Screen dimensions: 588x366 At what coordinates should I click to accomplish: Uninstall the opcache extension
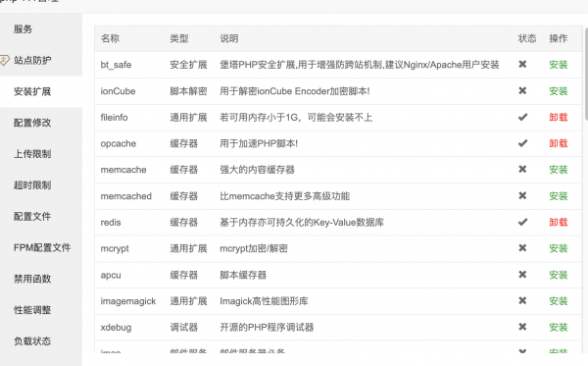559,143
